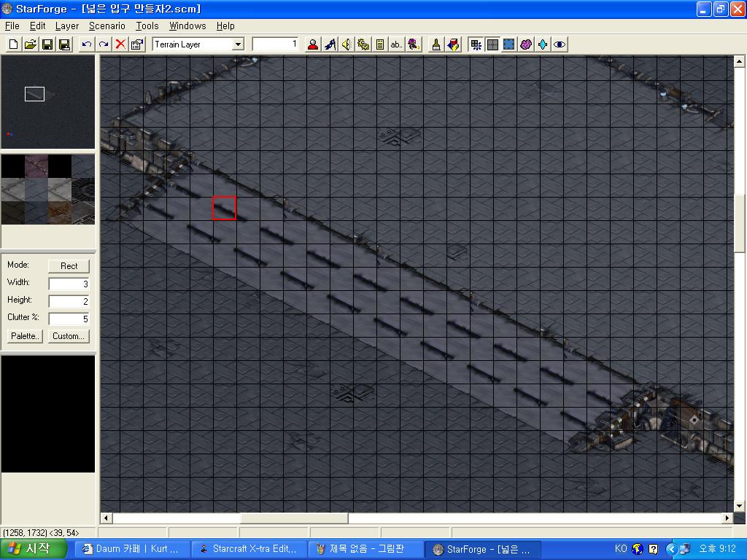Click the StarForge taskbar item

click(x=482, y=549)
